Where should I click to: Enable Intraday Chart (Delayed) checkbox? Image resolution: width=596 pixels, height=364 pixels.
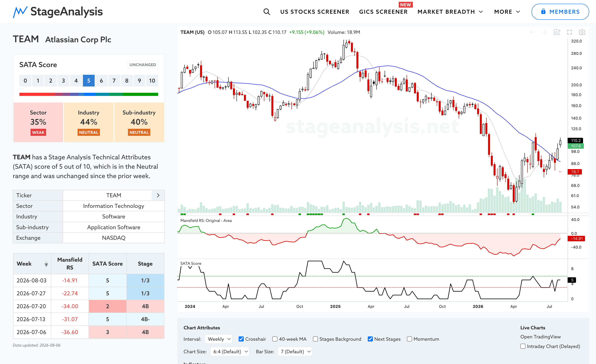pyautogui.click(x=523, y=346)
